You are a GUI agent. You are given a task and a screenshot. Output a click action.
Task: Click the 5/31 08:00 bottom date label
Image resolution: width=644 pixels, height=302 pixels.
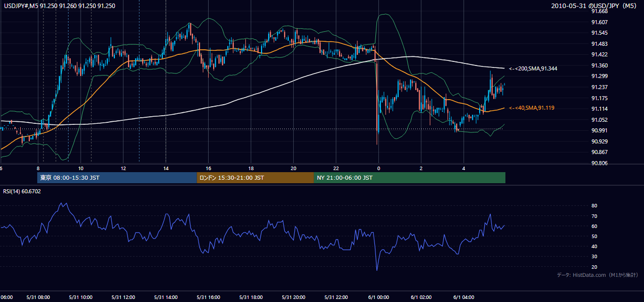pos(38,297)
